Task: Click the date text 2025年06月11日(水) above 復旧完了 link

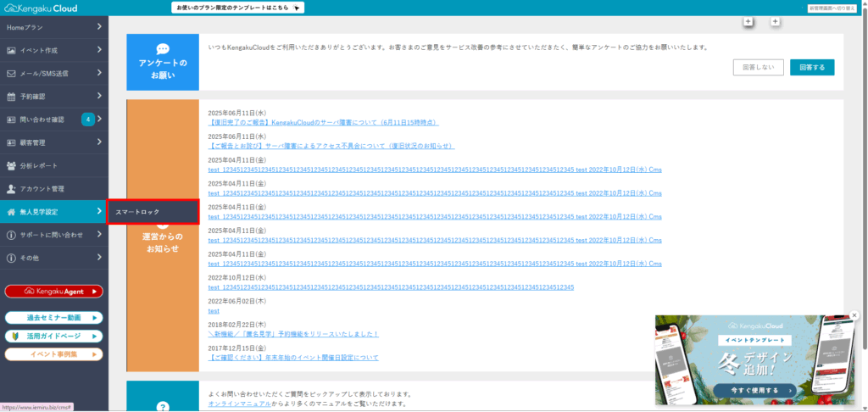Action: pyautogui.click(x=237, y=113)
